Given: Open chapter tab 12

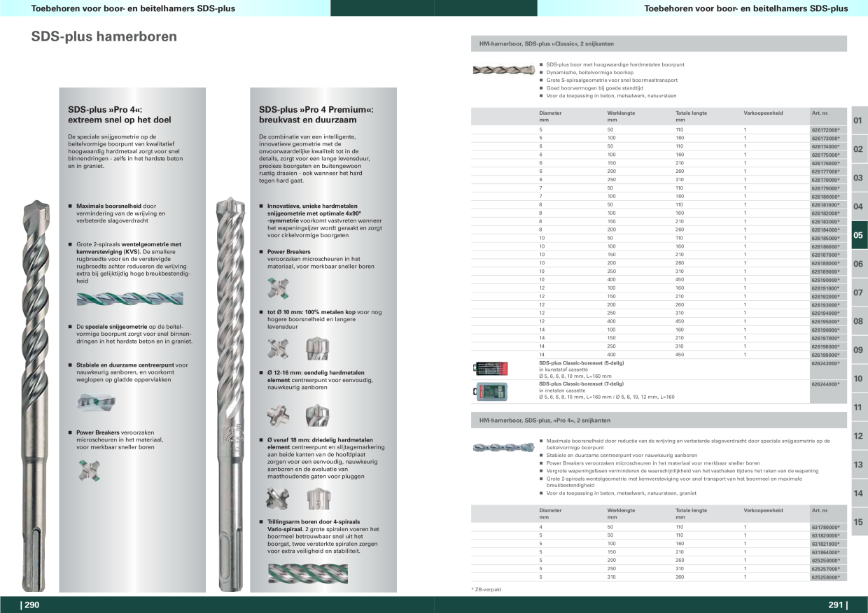Looking at the screenshot, I should point(858,436).
